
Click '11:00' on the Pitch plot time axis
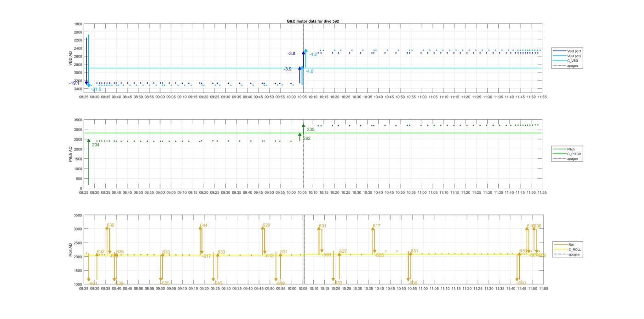tap(422, 193)
